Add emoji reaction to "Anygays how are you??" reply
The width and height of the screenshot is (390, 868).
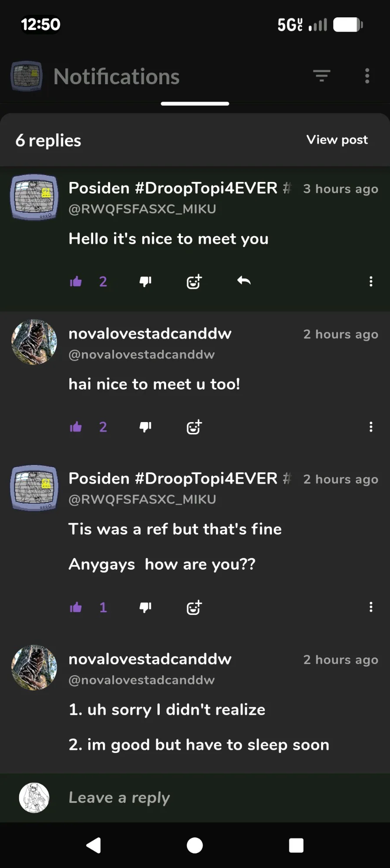tap(194, 607)
